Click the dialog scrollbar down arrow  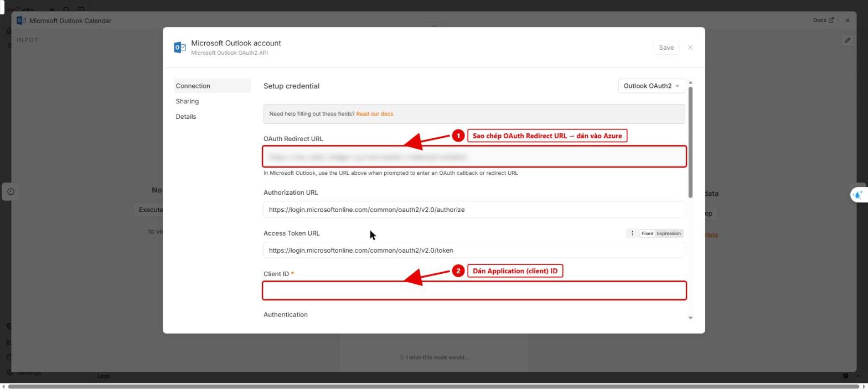690,318
